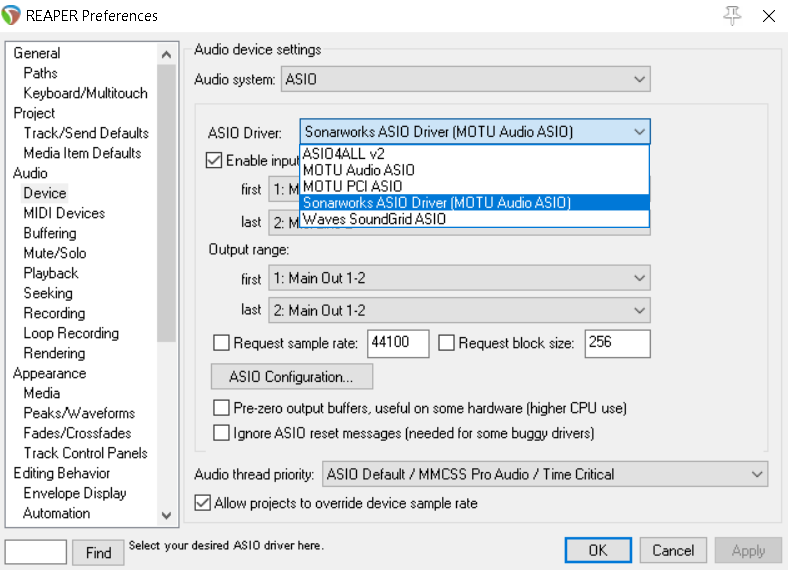The image size is (788, 570).
Task: Toggle Allow projects to override device sample rate
Action: [x=203, y=503]
